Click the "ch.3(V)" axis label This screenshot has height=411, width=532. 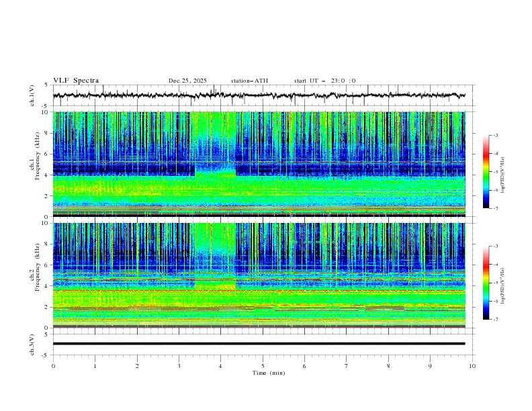[x=32, y=345]
